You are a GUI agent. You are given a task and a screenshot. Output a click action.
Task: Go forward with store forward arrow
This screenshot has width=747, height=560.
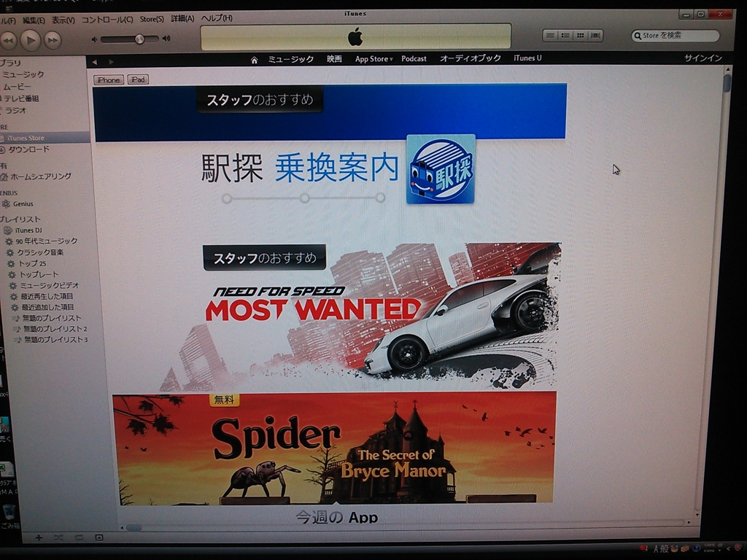111,62
